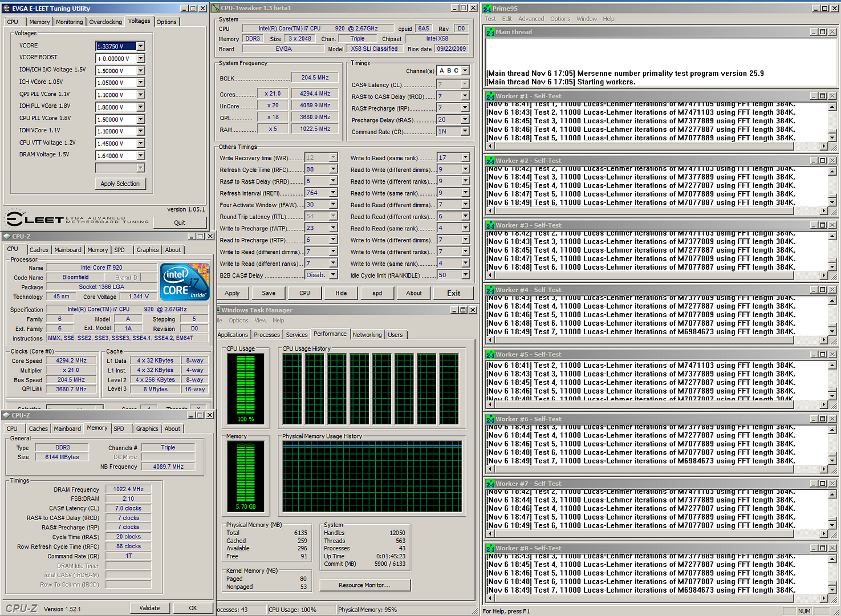Click the Refresh Interval (tREFI) value field

click(317, 193)
